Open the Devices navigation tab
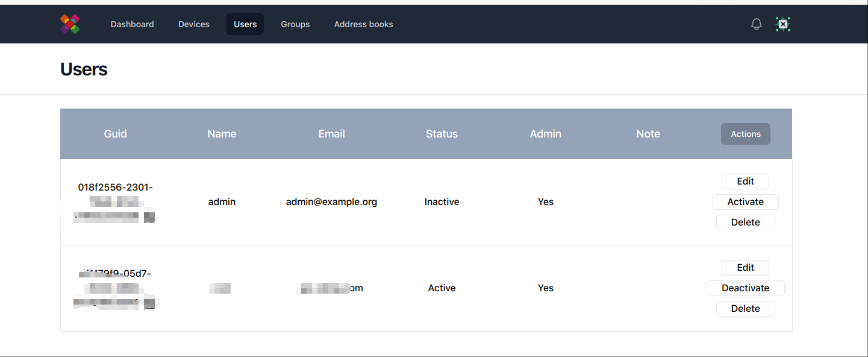This screenshot has height=357, width=868. pyautogui.click(x=194, y=24)
